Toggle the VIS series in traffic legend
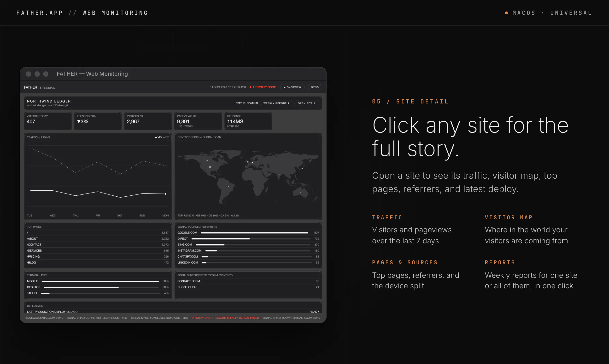 point(158,137)
